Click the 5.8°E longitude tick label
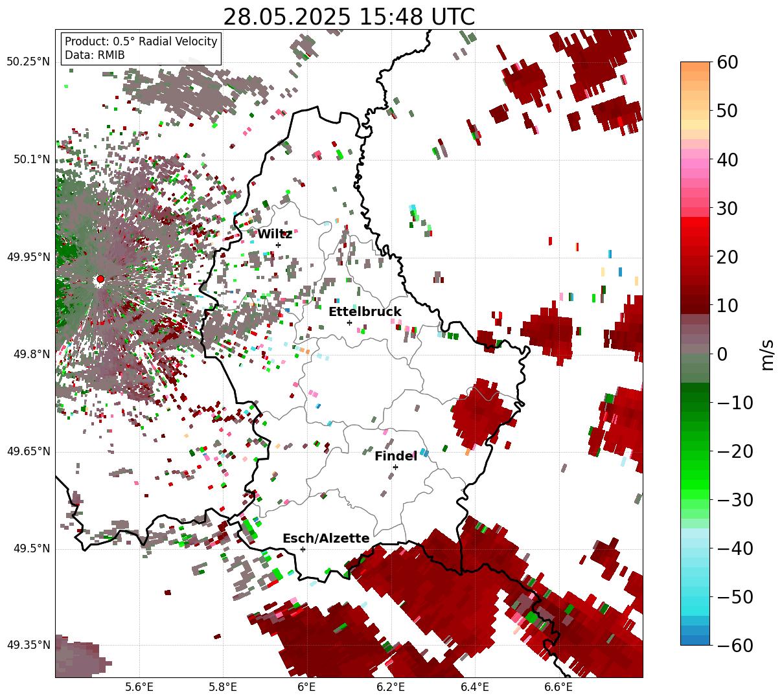This screenshot has width=782, height=700. 223,687
